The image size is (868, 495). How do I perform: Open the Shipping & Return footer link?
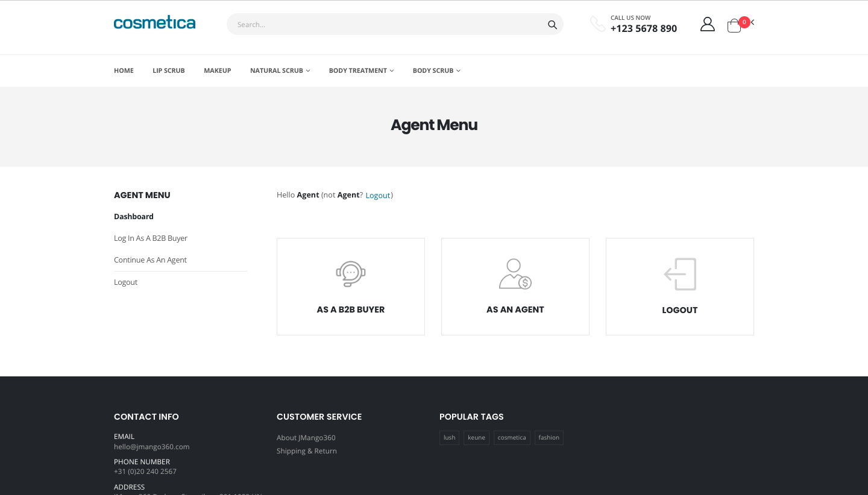tap(306, 451)
